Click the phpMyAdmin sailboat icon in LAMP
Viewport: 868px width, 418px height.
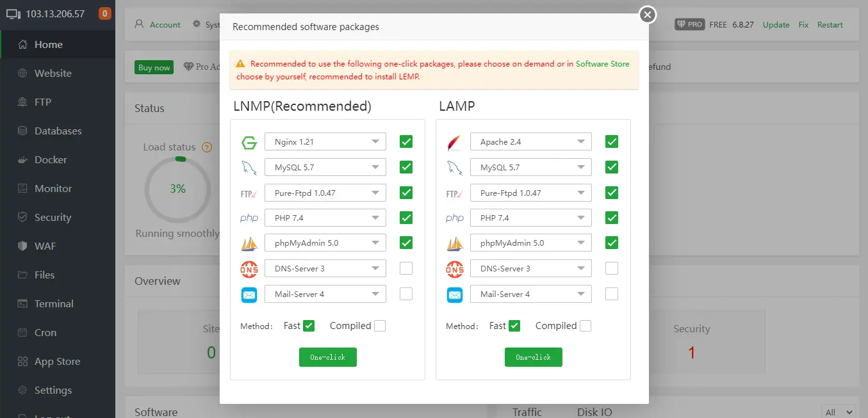tap(455, 243)
